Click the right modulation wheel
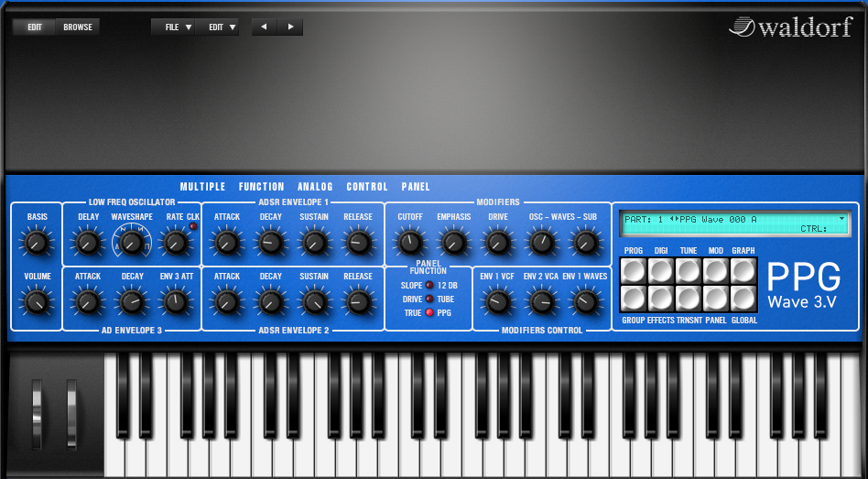Image resolution: width=868 pixels, height=479 pixels. (72, 413)
